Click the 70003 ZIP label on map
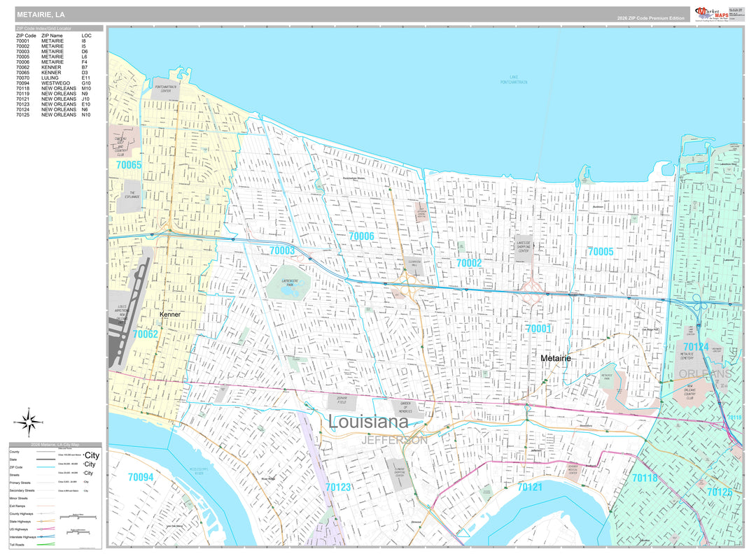 pyautogui.click(x=282, y=250)
